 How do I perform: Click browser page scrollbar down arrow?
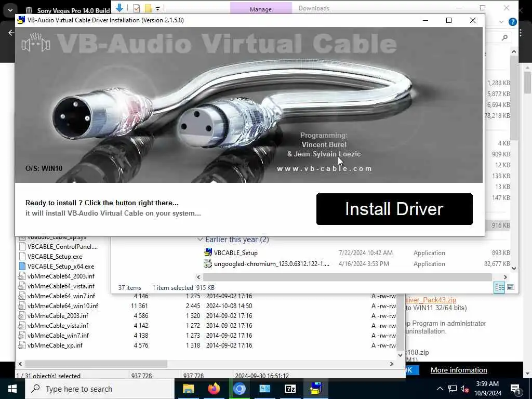(528, 374)
